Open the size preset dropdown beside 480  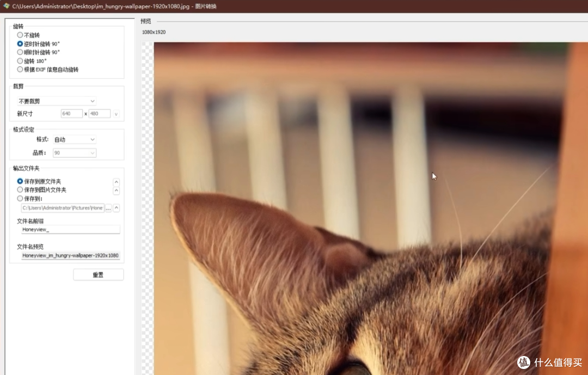tap(117, 114)
